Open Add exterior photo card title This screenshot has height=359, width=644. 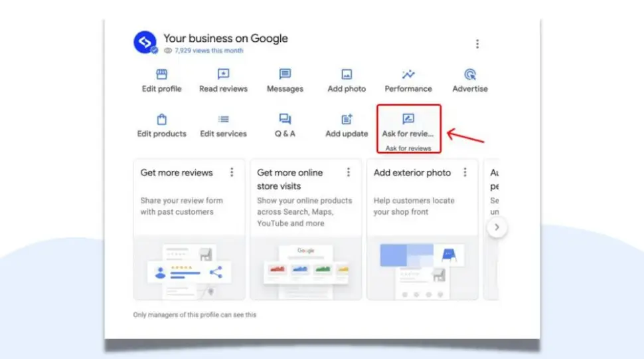(412, 173)
